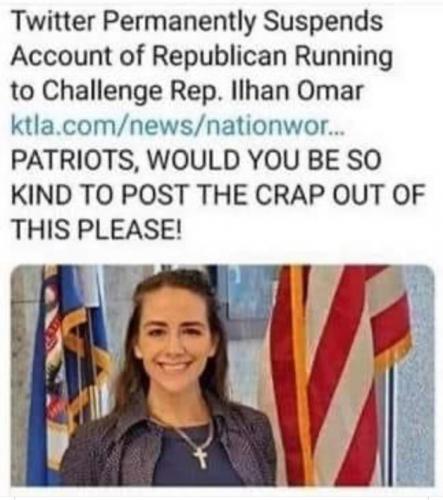The image size is (443, 500).
Task: Click the American flag in the photo
Action: click(337, 372)
